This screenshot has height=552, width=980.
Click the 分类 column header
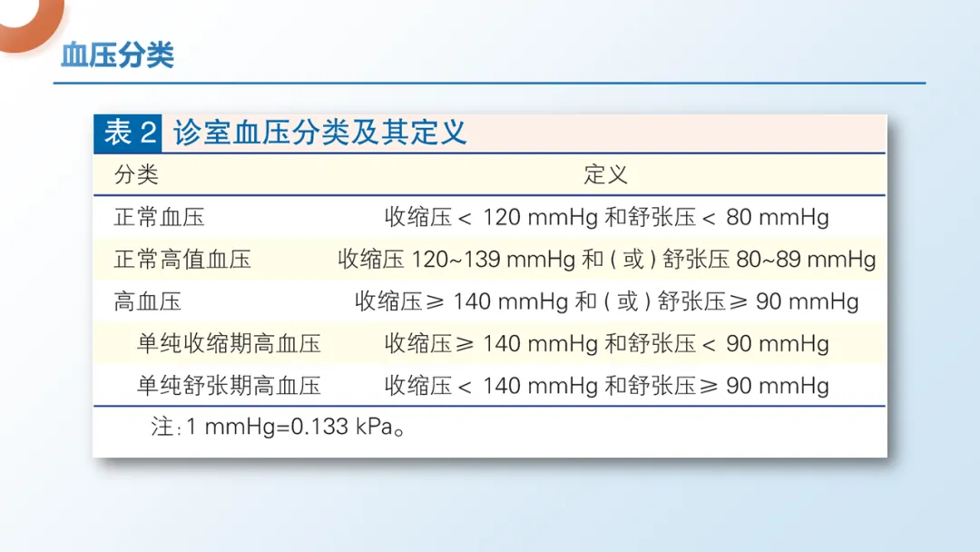[x=136, y=174]
